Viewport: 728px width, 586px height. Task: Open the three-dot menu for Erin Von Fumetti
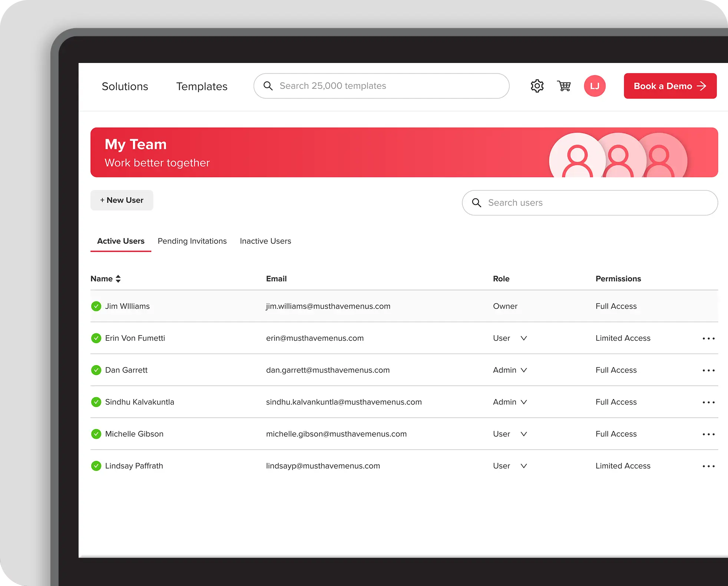click(709, 338)
